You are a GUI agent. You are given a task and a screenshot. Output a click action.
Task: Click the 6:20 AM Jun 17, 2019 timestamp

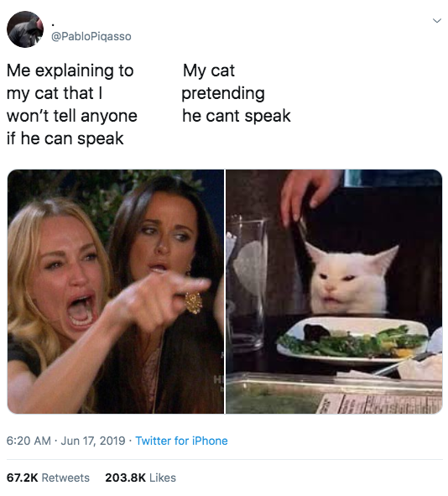(x=65, y=441)
